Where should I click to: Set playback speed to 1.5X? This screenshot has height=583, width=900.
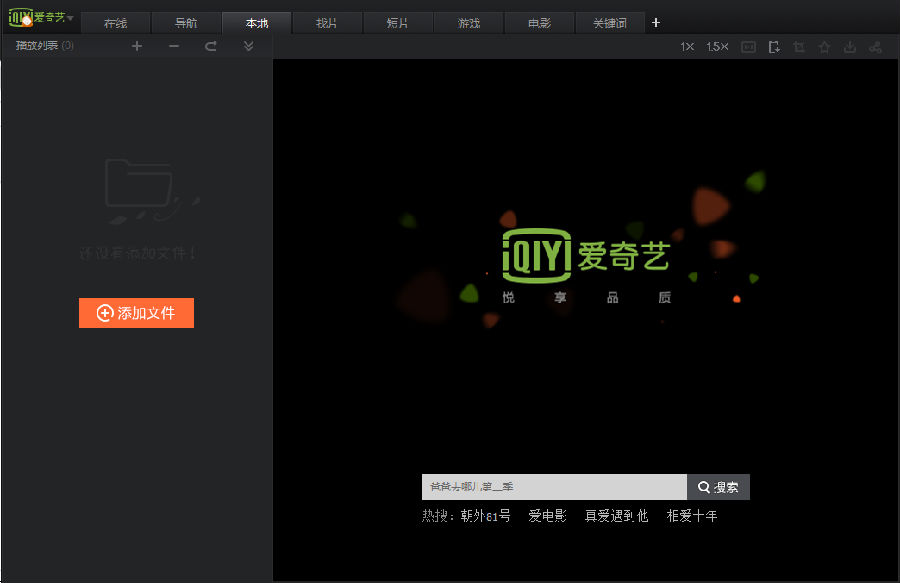pos(717,47)
